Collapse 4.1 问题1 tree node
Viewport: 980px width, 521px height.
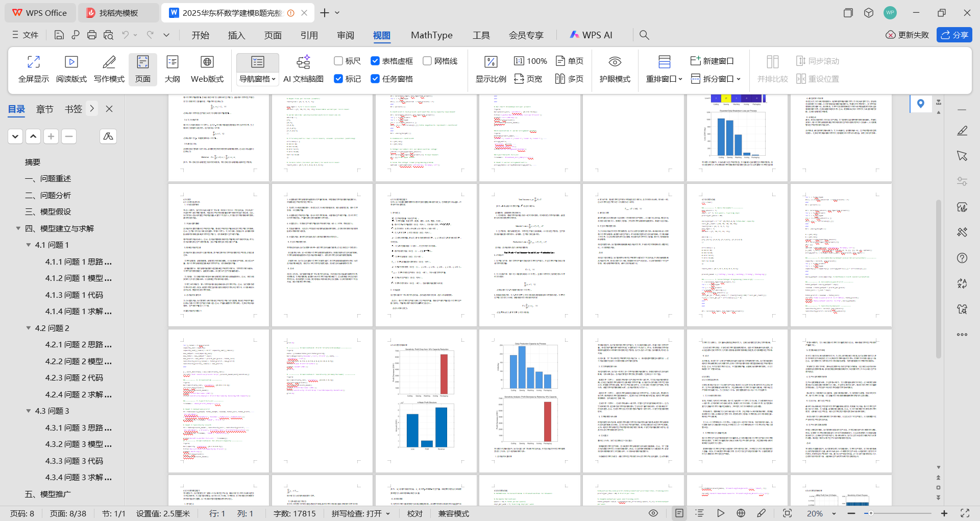pyautogui.click(x=29, y=245)
